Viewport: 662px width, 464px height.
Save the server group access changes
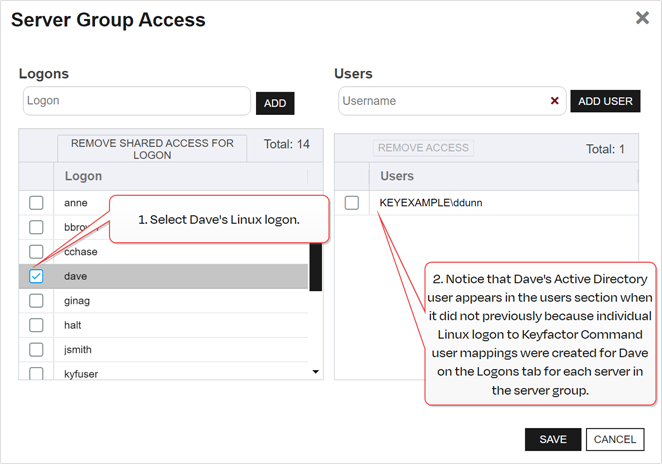point(553,439)
